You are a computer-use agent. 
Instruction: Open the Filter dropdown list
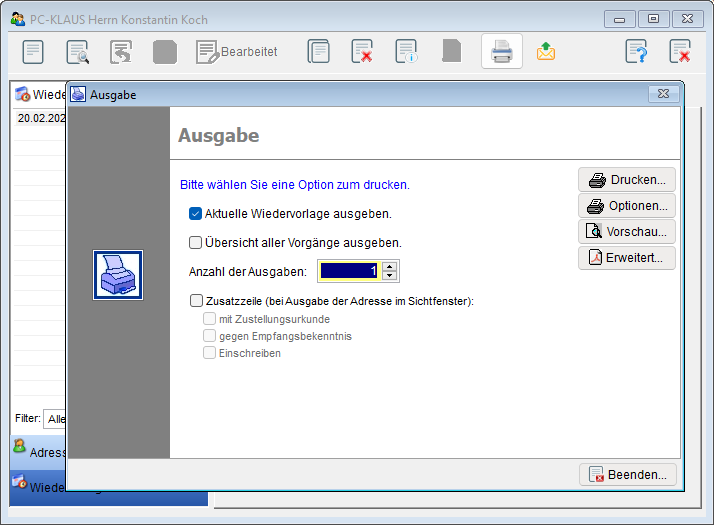[x=55, y=418]
